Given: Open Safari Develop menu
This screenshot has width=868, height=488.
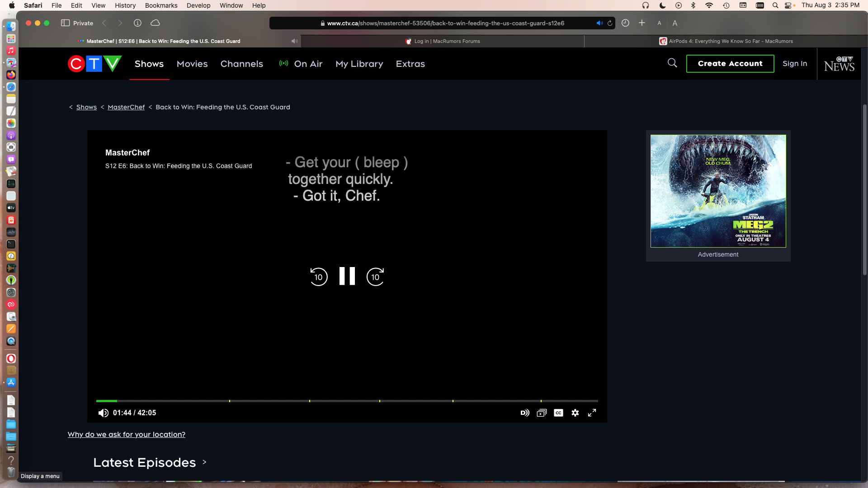Looking at the screenshot, I should click(198, 5).
